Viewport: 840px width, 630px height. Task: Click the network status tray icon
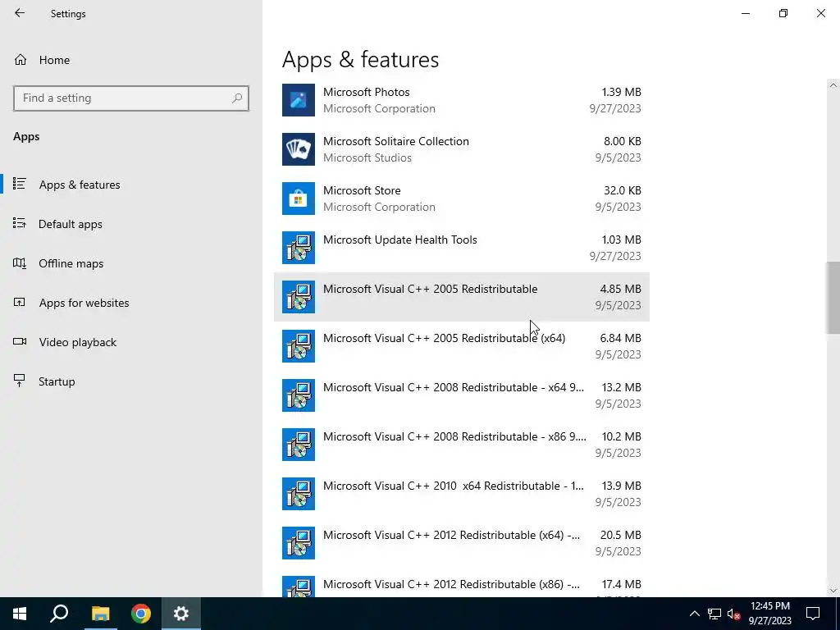[x=714, y=614]
